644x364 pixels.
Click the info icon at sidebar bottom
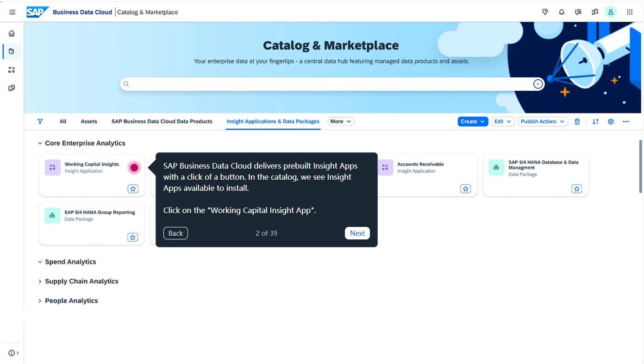(12, 353)
